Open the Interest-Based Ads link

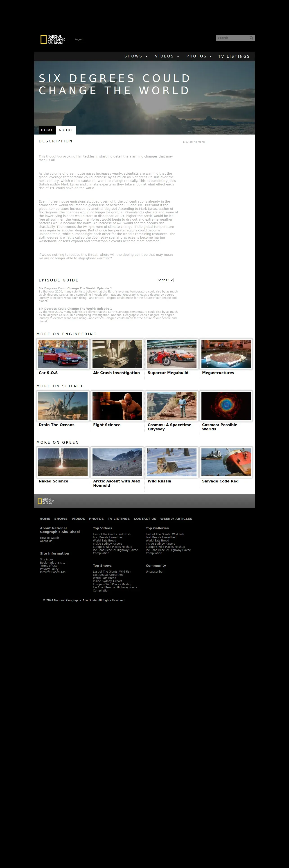53,572
